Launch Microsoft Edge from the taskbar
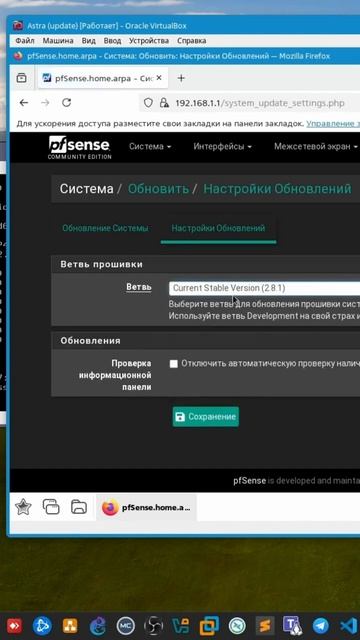The height and width of the screenshot is (640, 360). pos(98,626)
